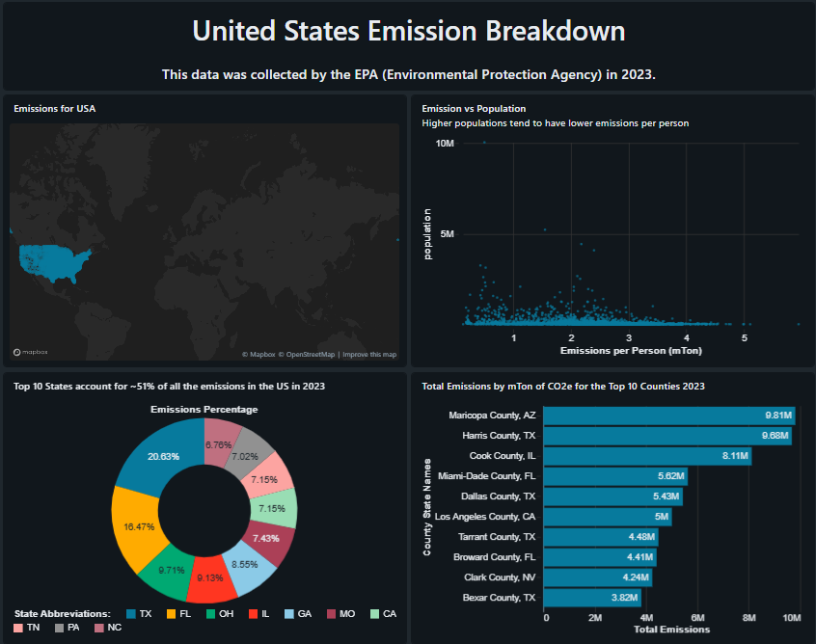Click the Tarrant County bar showing 4.48M
Image resolution: width=816 pixels, height=644 pixels.
point(601,537)
